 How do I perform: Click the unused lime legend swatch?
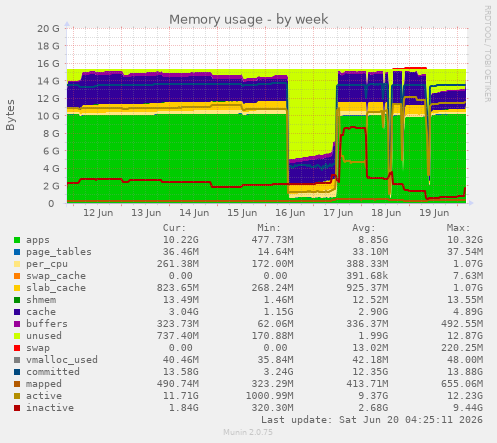tap(17, 336)
